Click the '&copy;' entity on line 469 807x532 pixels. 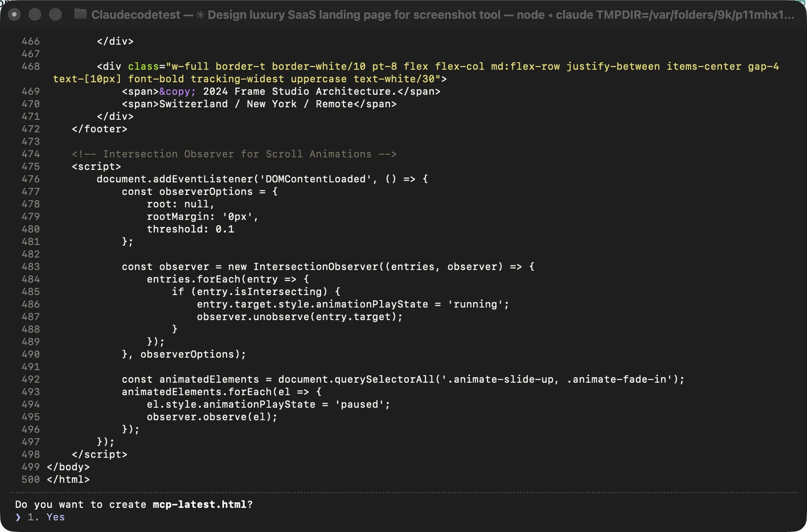click(x=177, y=91)
